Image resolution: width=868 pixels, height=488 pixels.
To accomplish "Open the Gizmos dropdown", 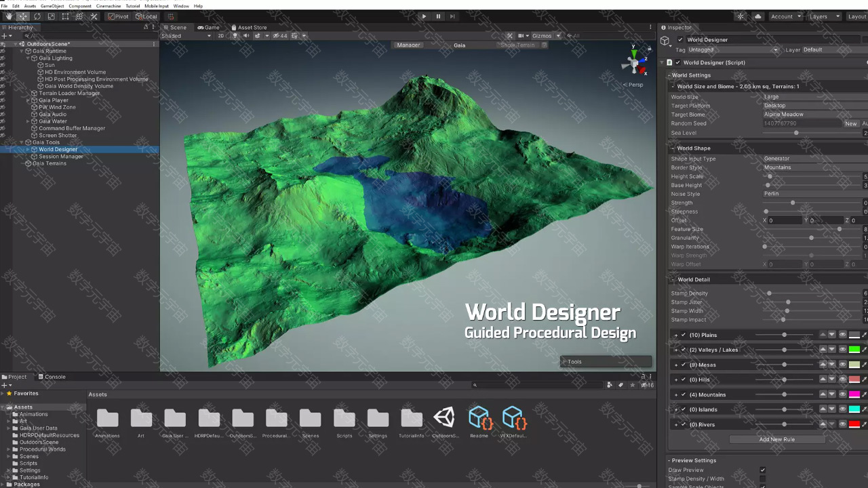I will [545, 36].
